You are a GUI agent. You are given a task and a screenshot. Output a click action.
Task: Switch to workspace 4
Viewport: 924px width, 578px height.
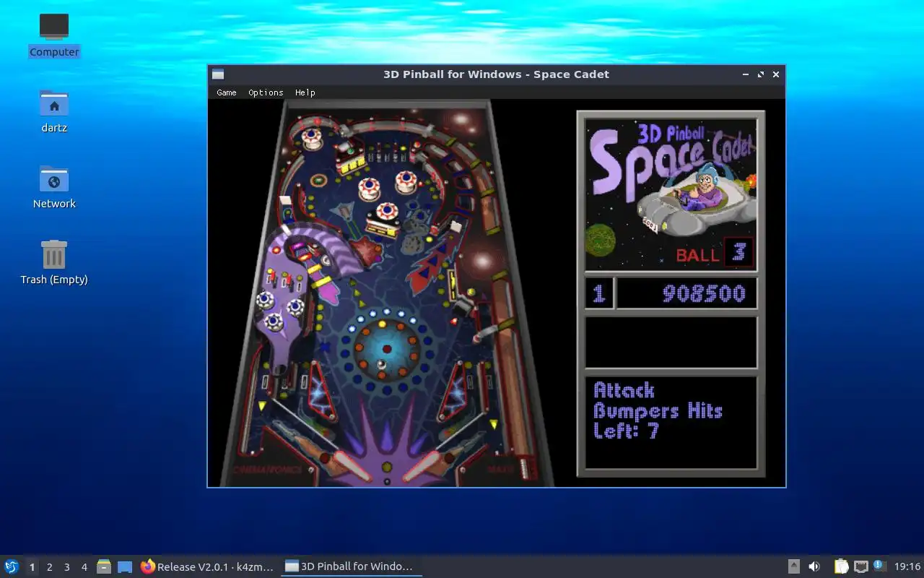(84, 567)
